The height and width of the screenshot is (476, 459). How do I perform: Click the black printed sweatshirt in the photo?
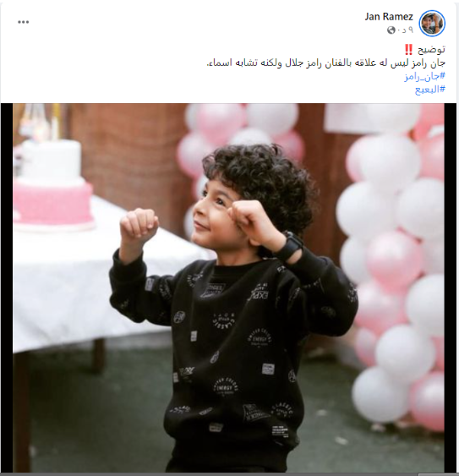234,349
